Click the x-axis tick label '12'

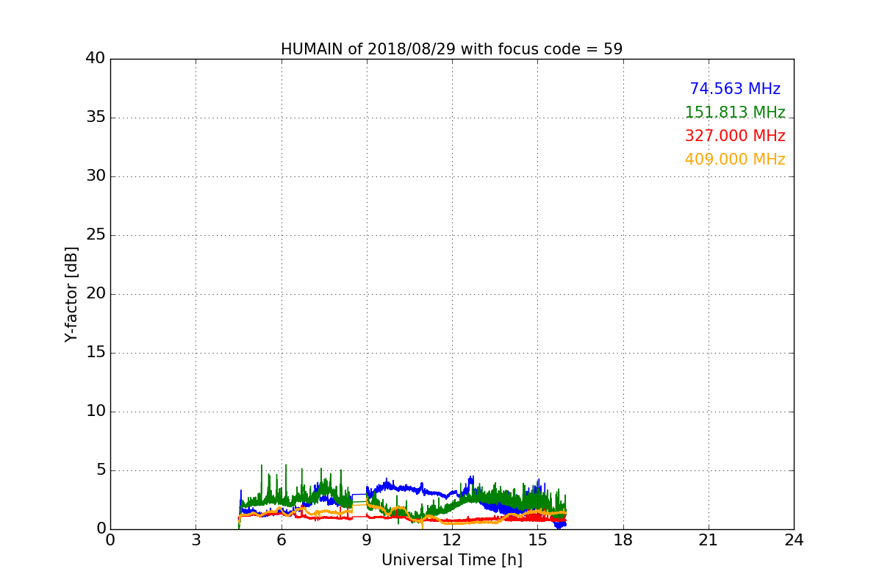pyautogui.click(x=452, y=540)
